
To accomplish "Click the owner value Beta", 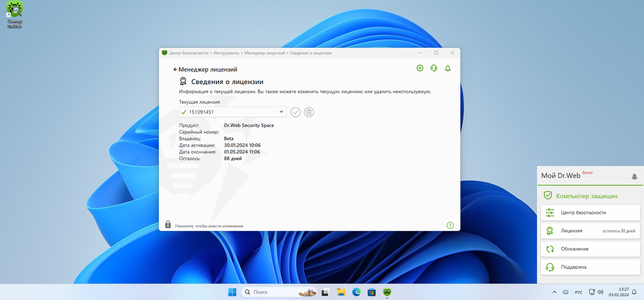I will (229, 139).
